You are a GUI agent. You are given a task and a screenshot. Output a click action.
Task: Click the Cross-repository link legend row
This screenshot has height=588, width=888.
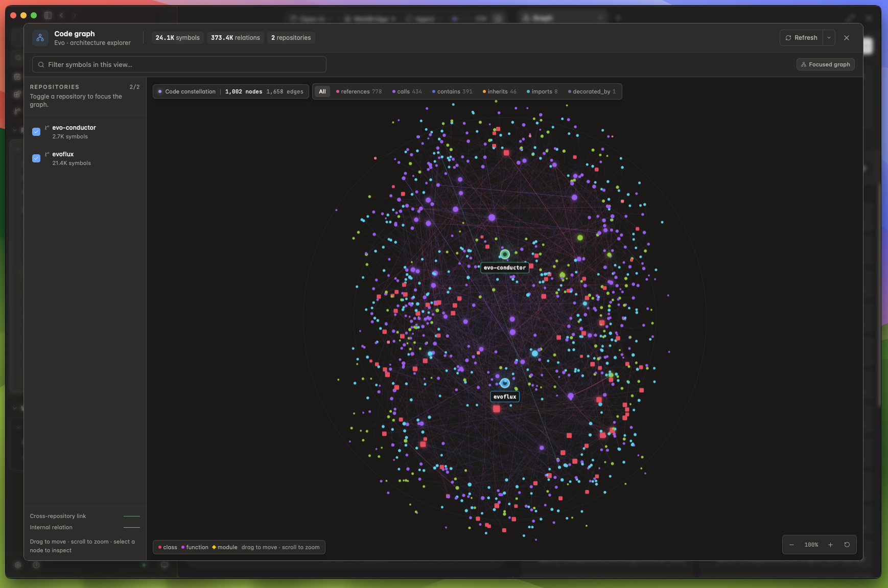click(85, 516)
